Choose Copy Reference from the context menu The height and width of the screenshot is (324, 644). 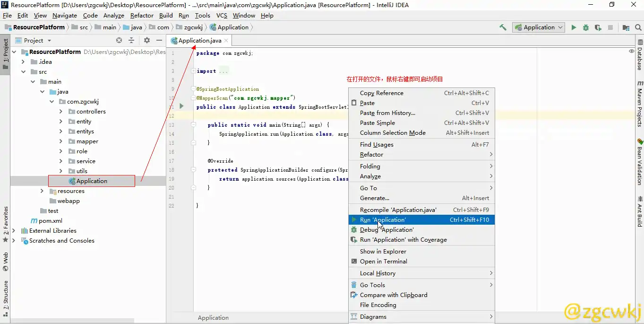421,93
